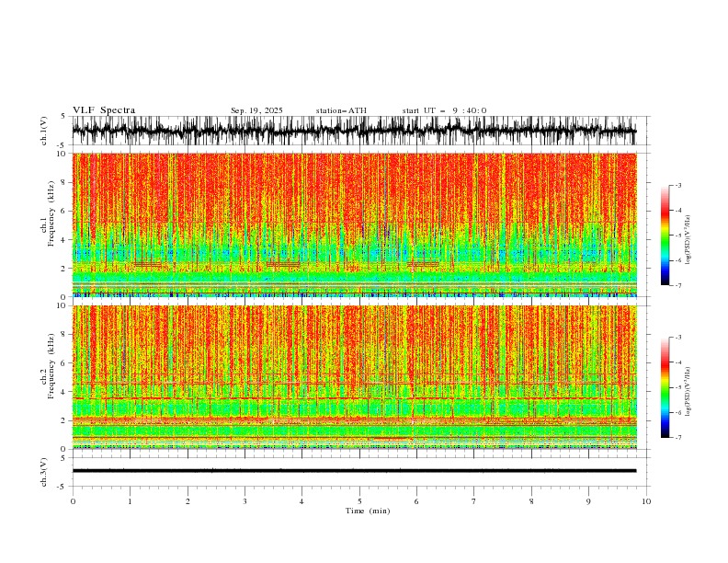728x563 pixels.
Task: Click the "-7" value on ch.2 colorbar
Action: point(677,438)
